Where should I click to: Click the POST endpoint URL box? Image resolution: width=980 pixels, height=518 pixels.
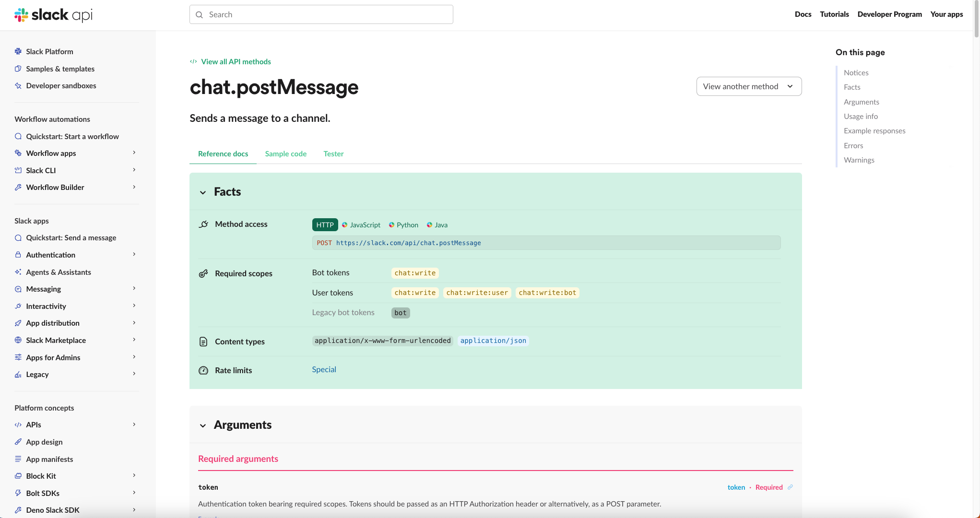(x=546, y=243)
